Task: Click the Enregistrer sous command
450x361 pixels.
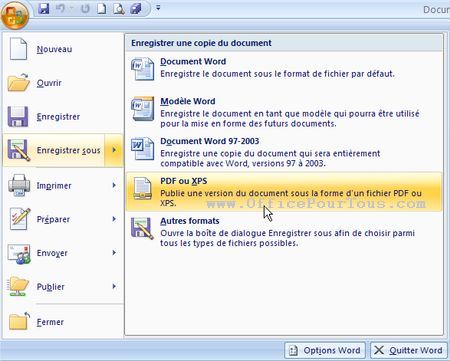Action: coord(54,150)
